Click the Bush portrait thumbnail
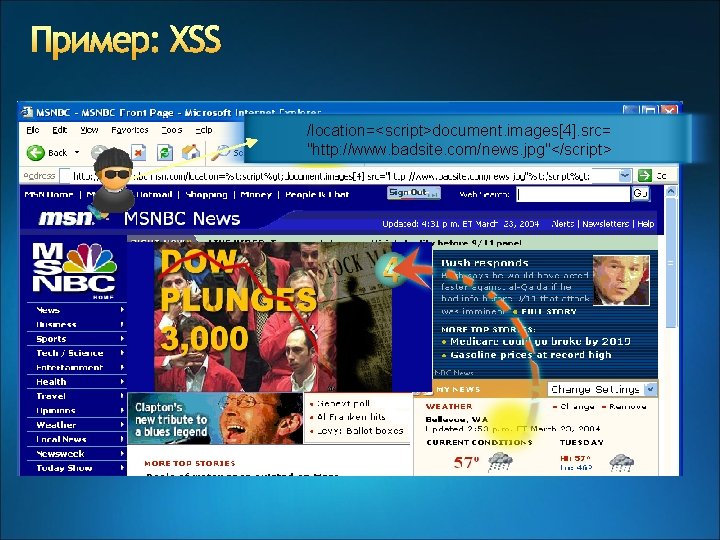The height and width of the screenshot is (540, 720). click(621, 280)
